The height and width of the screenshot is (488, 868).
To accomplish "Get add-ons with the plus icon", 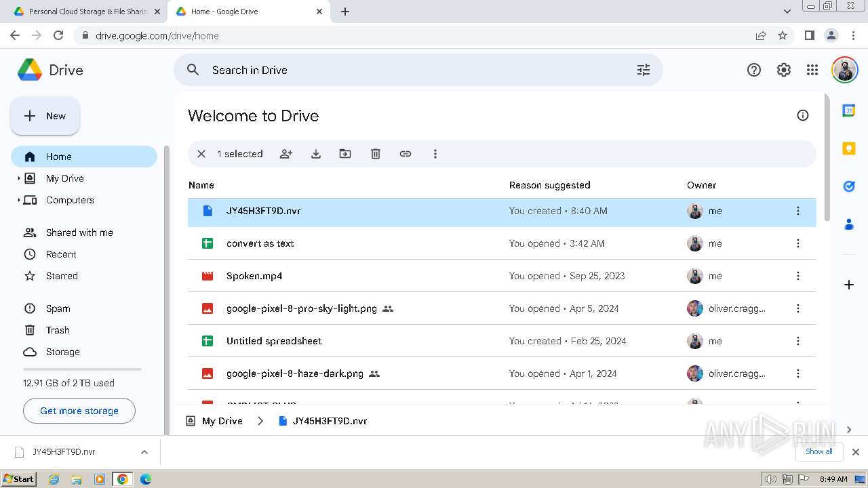I will coord(849,285).
